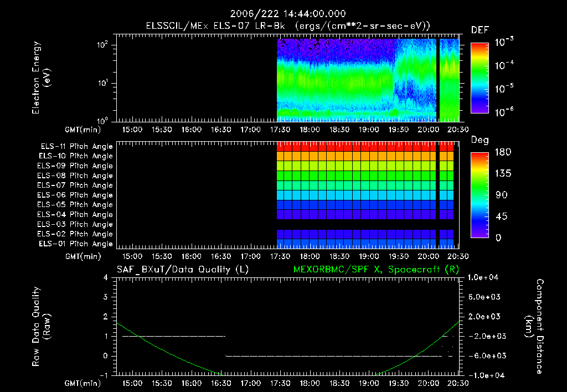This screenshot has width=567, height=392.
Task: Click the white data quality line at level 1
Action: click(x=174, y=336)
